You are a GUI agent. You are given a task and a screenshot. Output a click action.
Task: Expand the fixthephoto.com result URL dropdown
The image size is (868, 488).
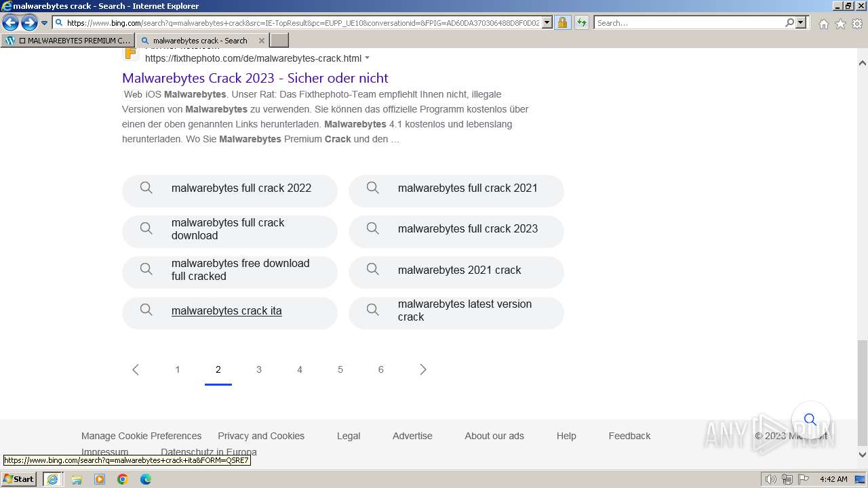point(368,58)
